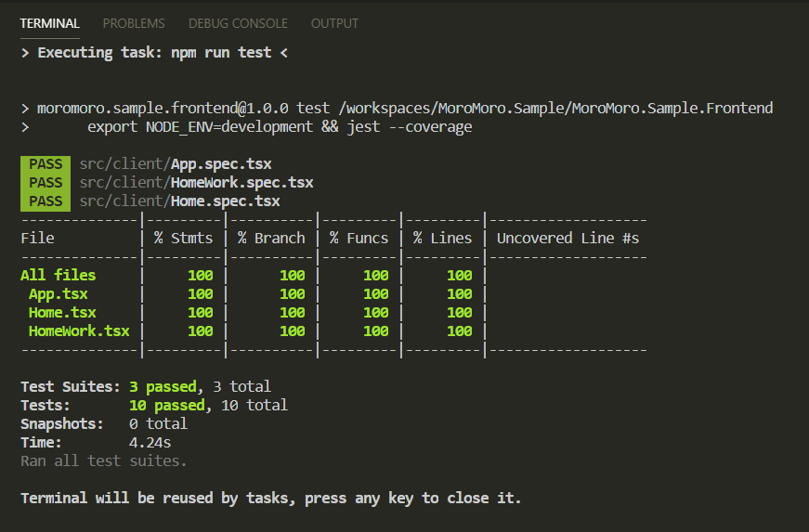This screenshot has width=809, height=532.
Task: Click the % Stmts value for All files
Action: coord(201,275)
